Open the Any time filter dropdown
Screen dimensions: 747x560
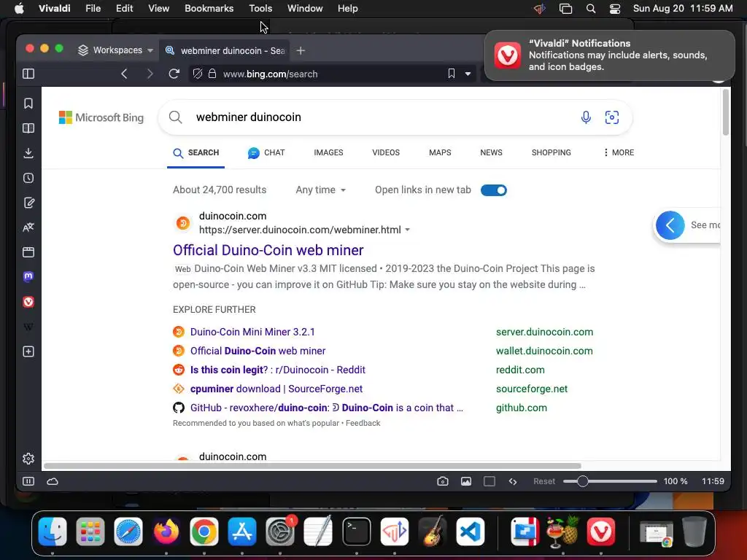tap(321, 190)
